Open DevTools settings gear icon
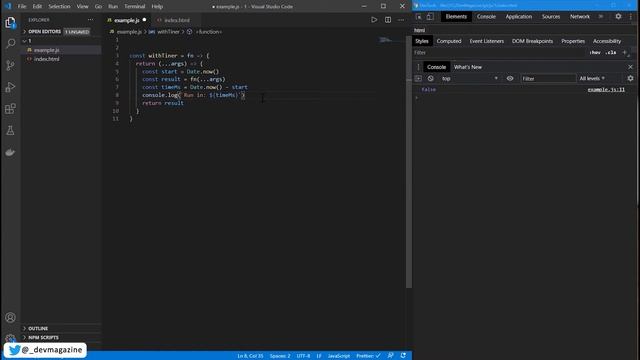 (x=618, y=16)
